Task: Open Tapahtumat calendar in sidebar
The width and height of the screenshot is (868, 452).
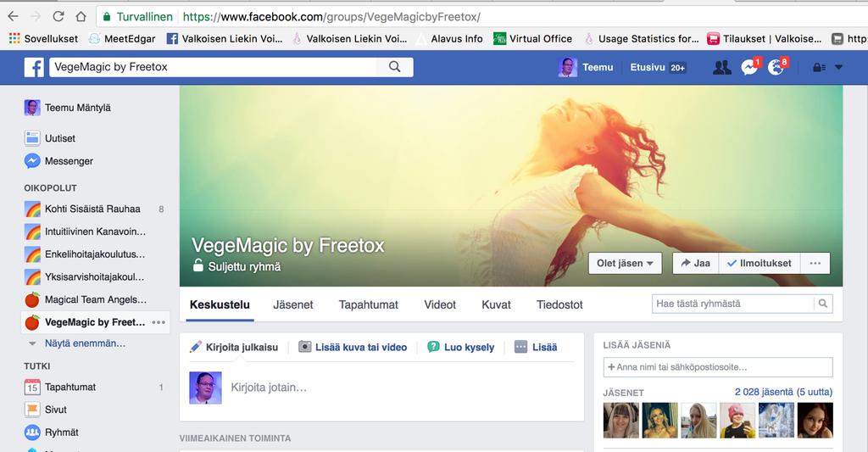Action: click(60, 388)
